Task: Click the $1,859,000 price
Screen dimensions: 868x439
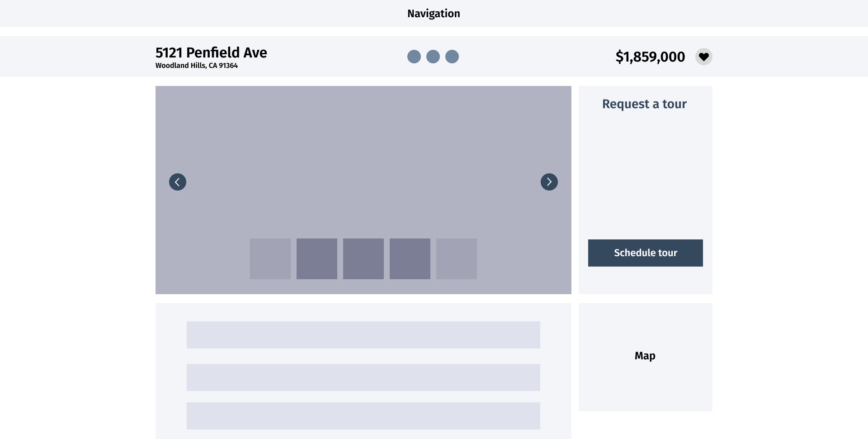Action: click(650, 57)
